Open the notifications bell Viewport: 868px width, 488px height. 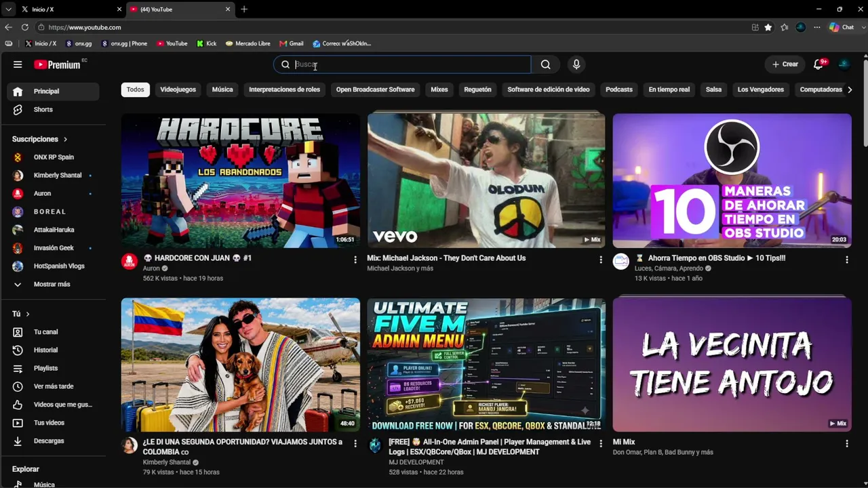(x=818, y=64)
